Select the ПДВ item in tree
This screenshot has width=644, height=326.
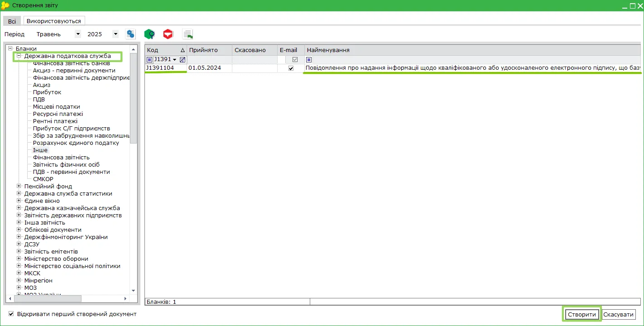coord(39,99)
